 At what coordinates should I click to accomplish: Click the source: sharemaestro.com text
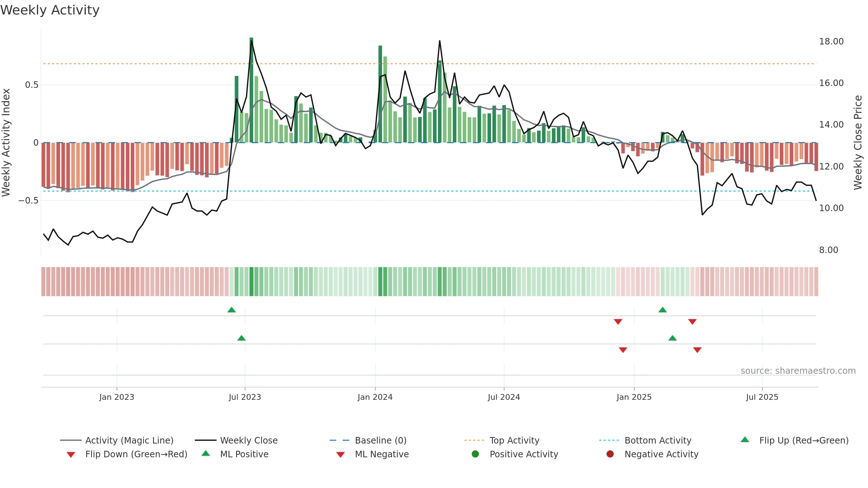(798, 371)
